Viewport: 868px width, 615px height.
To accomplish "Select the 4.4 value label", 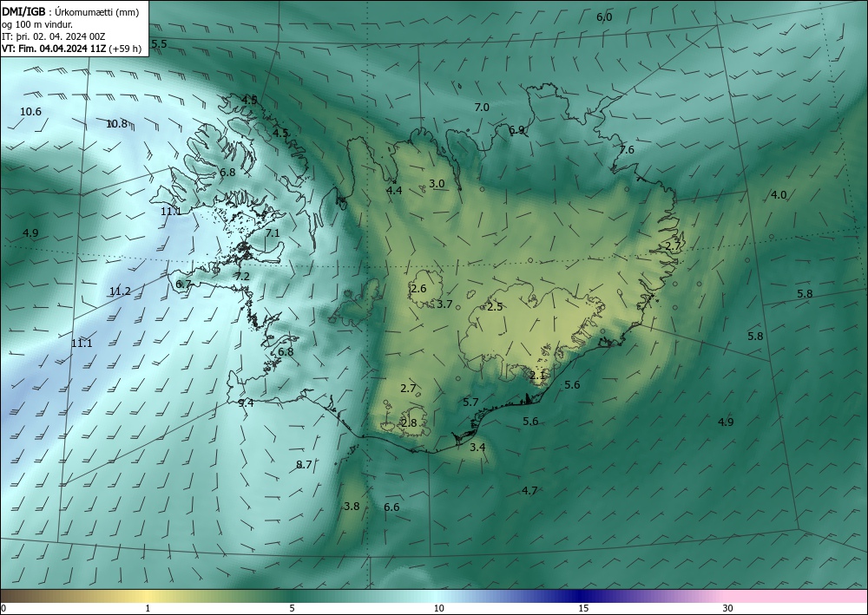I will pyautogui.click(x=394, y=190).
